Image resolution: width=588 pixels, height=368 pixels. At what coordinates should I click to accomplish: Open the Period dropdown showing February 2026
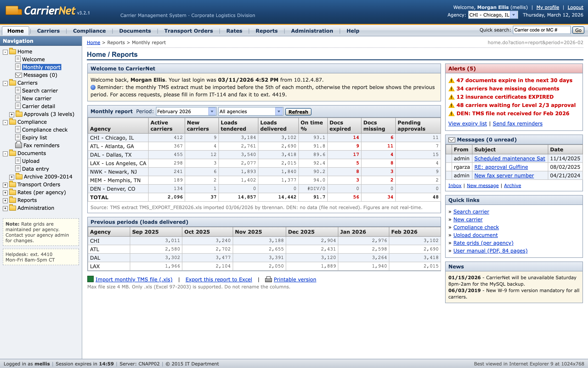(x=186, y=112)
